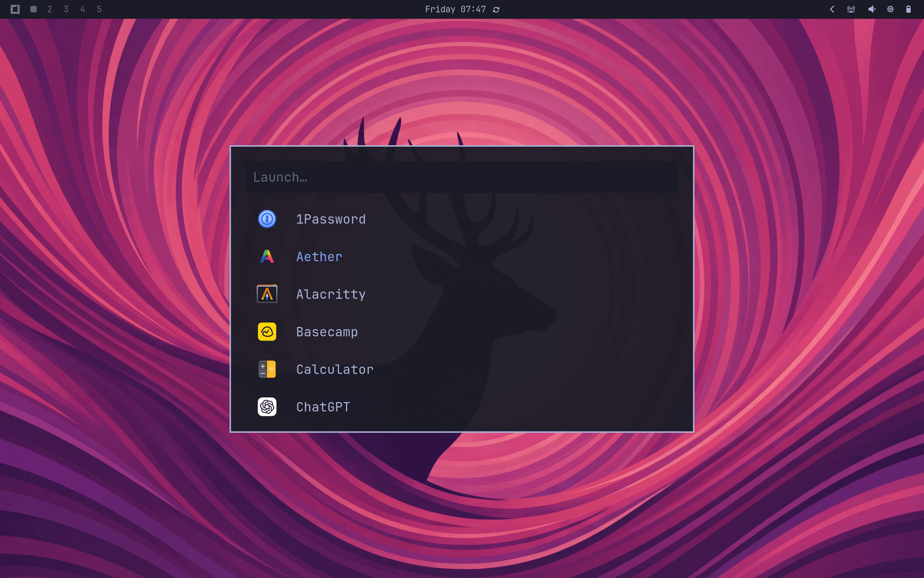Open the 1Password app icon
This screenshot has width=924, height=578.
(x=267, y=219)
